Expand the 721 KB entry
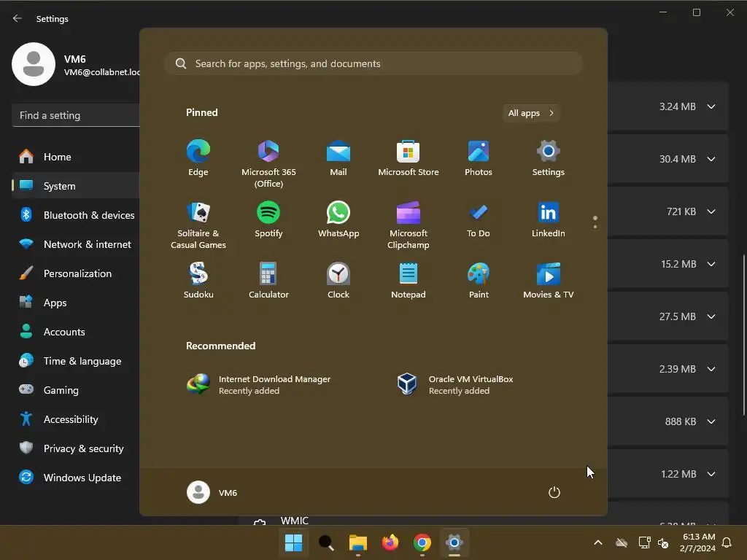Screen dimensions: 747x560 click(711, 211)
